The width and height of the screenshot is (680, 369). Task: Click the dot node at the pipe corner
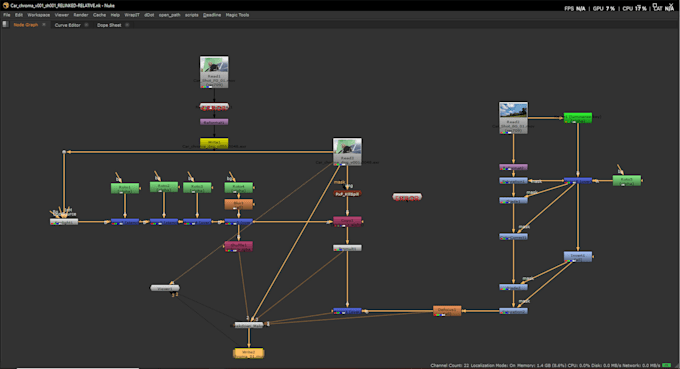point(64,152)
